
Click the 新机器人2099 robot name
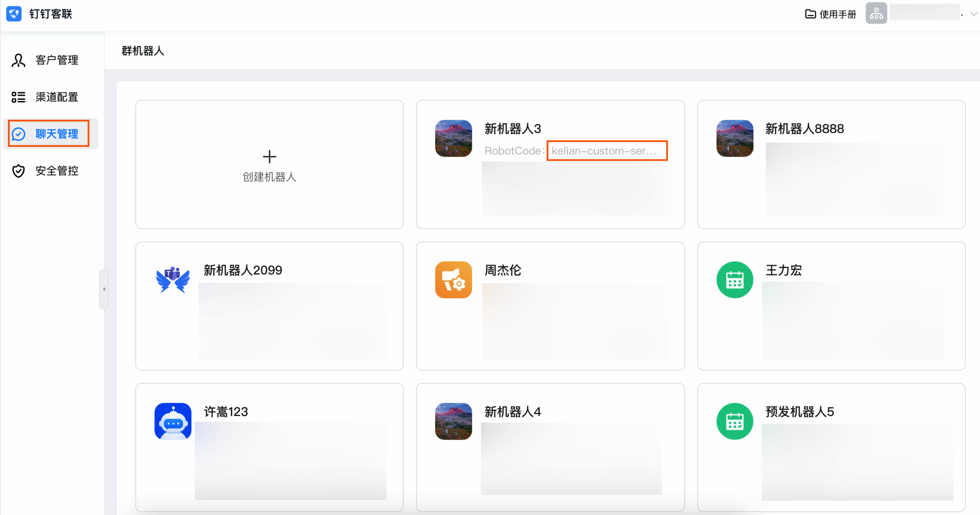(x=243, y=270)
